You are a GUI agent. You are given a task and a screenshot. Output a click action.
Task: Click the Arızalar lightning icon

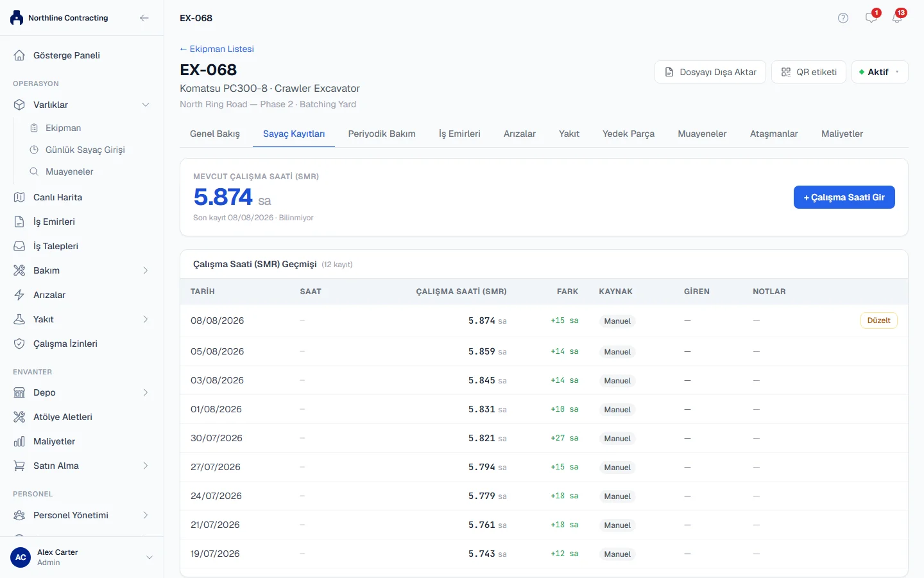point(19,295)
